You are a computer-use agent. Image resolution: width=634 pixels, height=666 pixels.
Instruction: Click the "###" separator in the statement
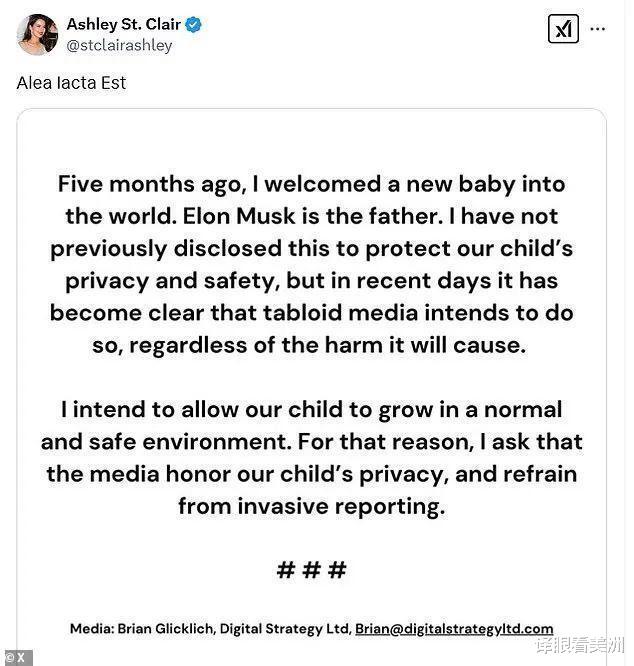311,570
